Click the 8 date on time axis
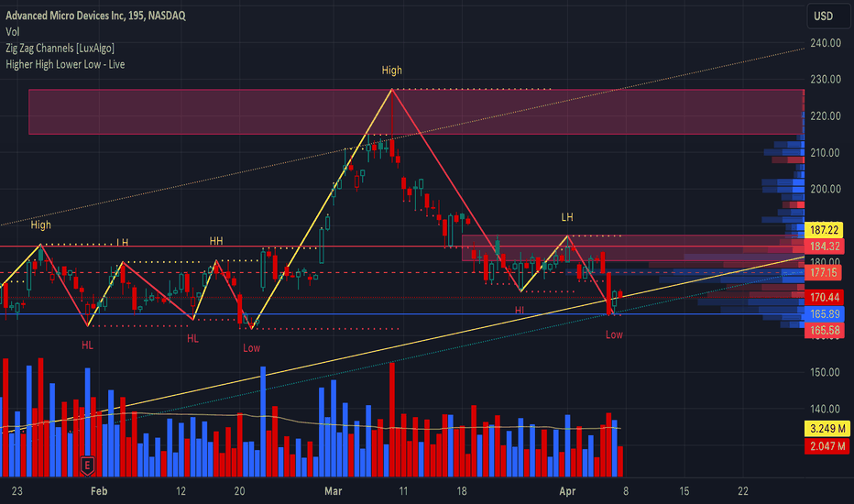Image resolution: width=854 pixels, height=504 pixels. tap(626, 491)
